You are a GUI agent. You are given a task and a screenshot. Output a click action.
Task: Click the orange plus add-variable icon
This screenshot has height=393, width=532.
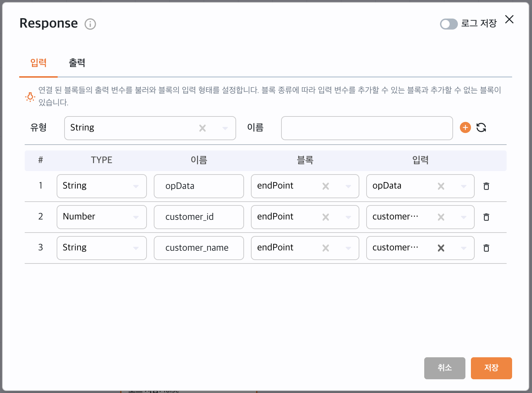[465, 127]
